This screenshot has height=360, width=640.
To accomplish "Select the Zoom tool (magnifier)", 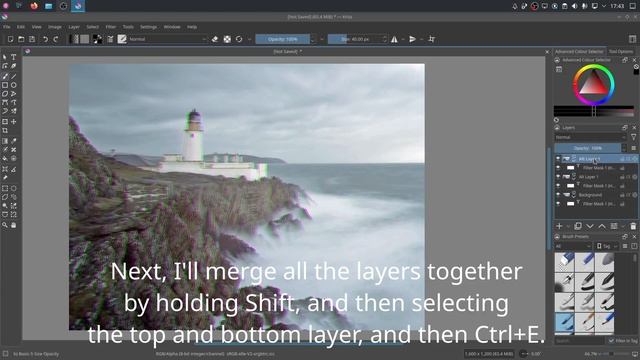I will pos(5,225).
